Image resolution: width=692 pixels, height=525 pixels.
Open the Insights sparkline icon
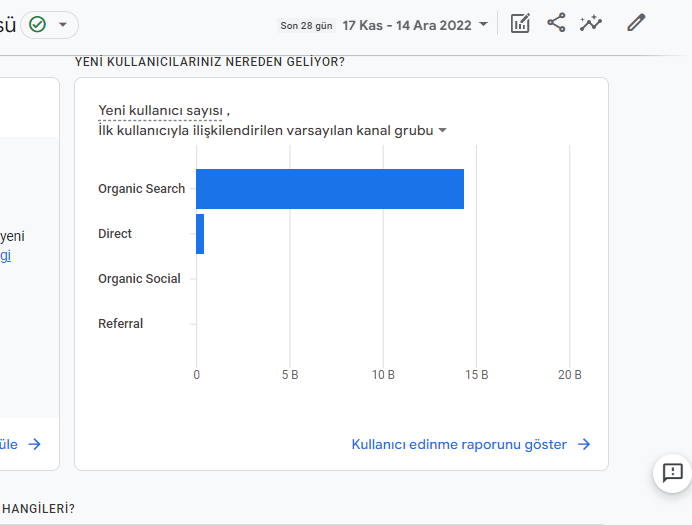(x=591, y=23)
